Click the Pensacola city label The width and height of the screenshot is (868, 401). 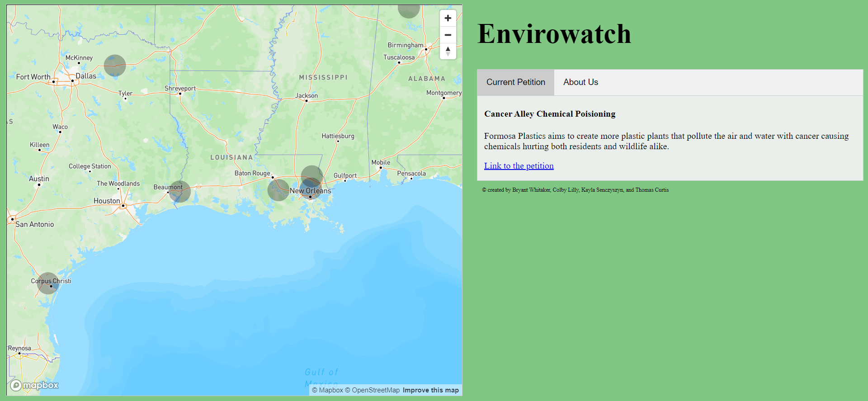pos(411,173)
